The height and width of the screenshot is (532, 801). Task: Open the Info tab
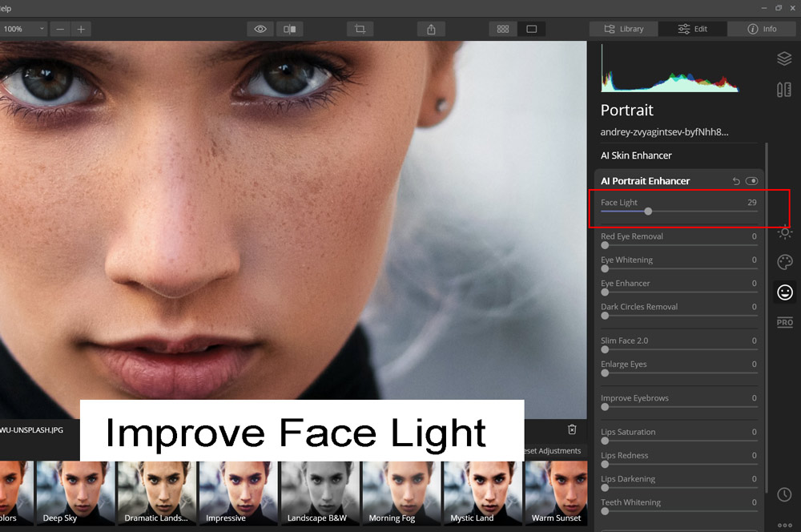762,29
